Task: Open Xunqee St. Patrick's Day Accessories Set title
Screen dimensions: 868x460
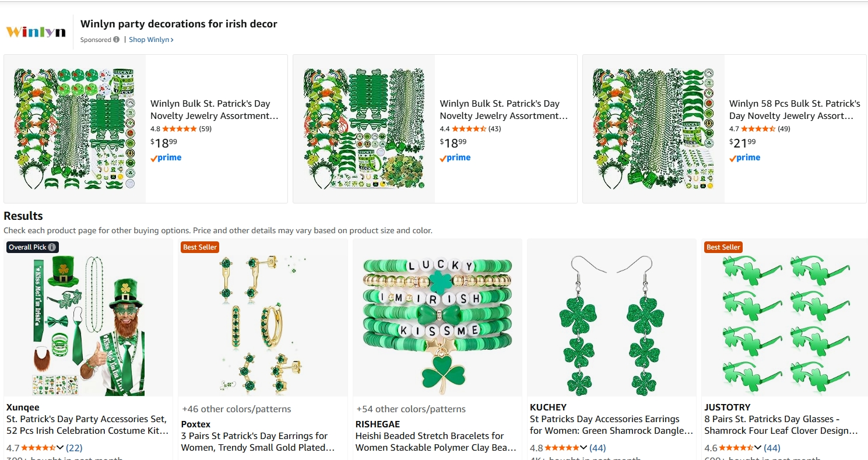Action: [x=87, y=425]
